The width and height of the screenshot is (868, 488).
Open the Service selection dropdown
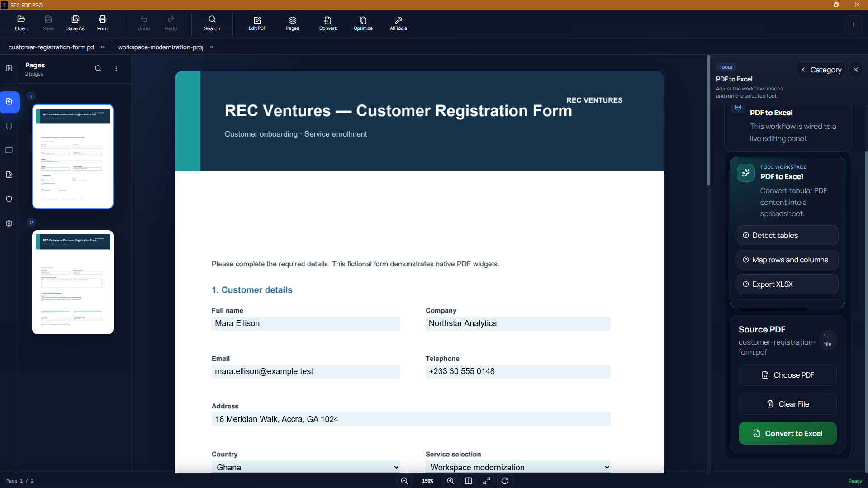pos(518,467)
